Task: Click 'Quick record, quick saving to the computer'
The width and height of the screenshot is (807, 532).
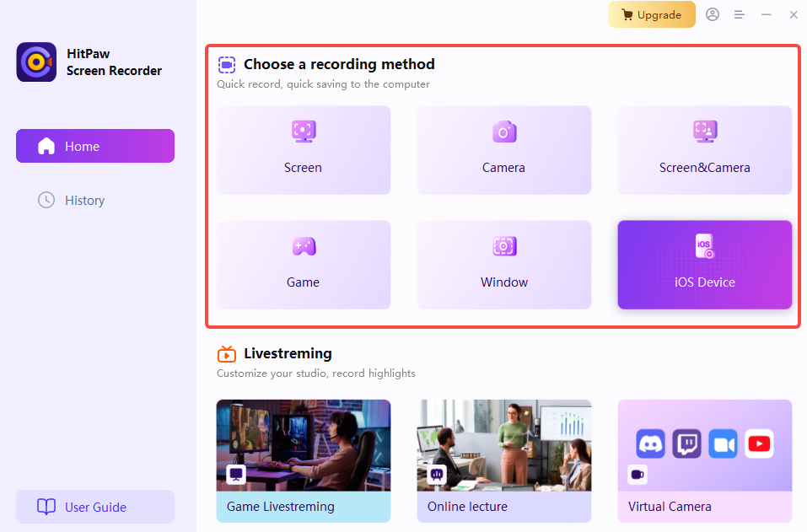Action: tap(323, 83)
